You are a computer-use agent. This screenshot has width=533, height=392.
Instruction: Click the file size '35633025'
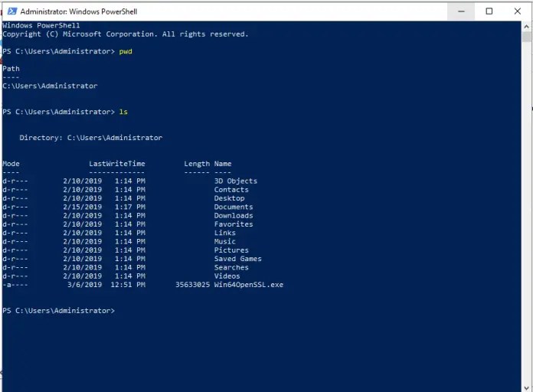(193, 285)
